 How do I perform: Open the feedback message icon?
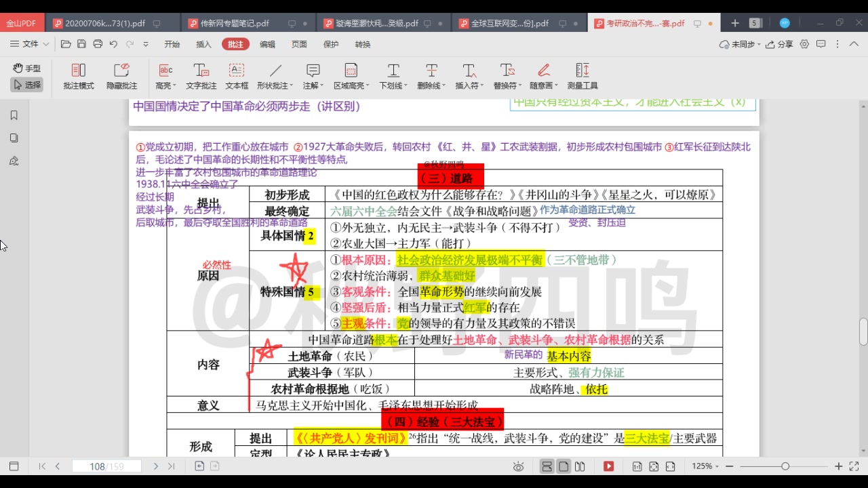(821, 44)
